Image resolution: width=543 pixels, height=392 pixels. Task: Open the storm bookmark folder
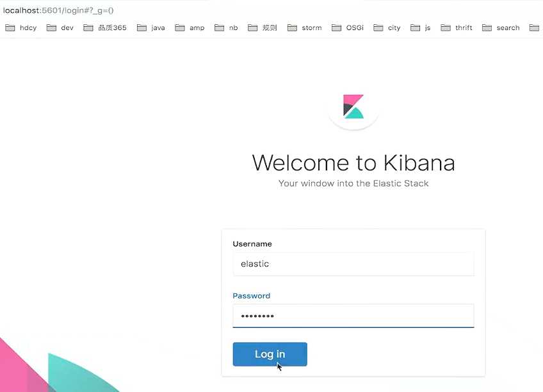304,28
